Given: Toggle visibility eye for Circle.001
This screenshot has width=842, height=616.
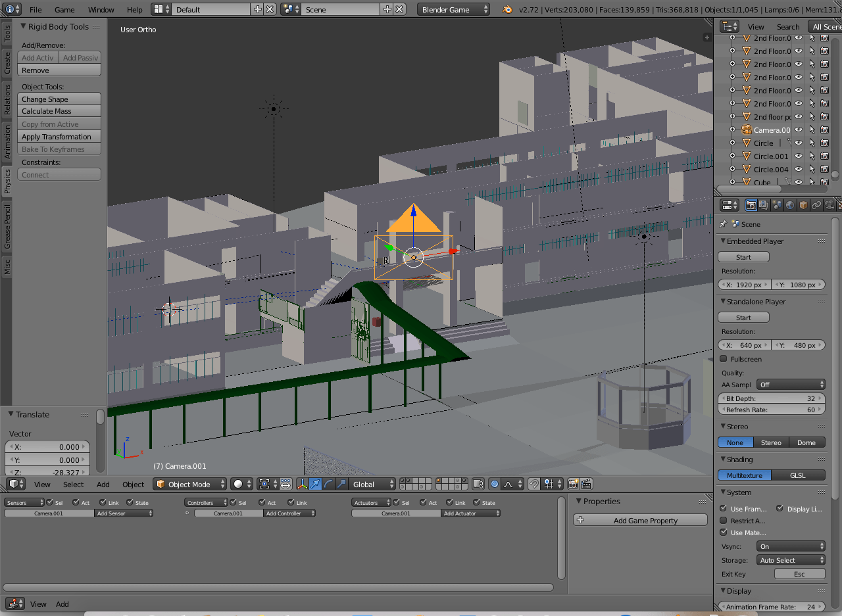Looking at the screenshot, I should (x=799, y=156).
